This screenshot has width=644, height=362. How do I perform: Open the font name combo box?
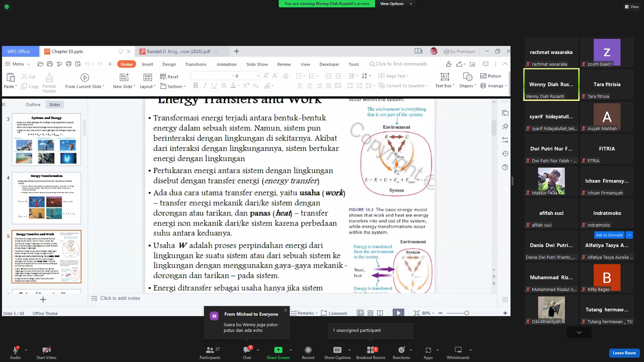click(x=213, y=76)
